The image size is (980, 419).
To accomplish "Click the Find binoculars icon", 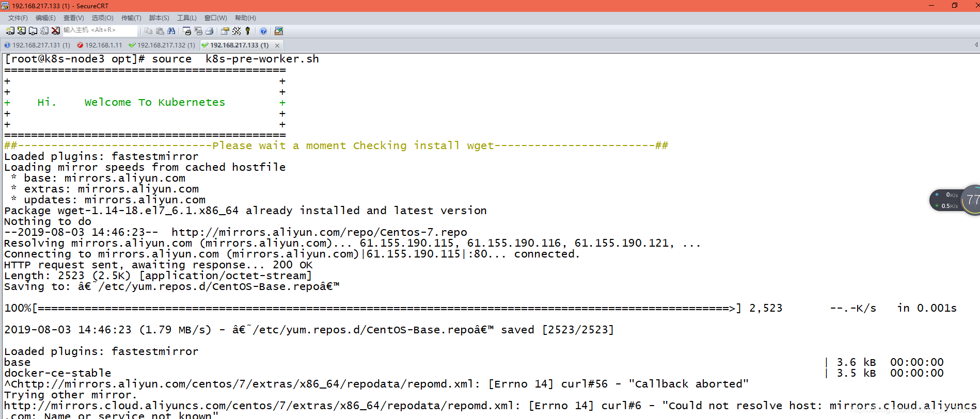I will (171, 31).
